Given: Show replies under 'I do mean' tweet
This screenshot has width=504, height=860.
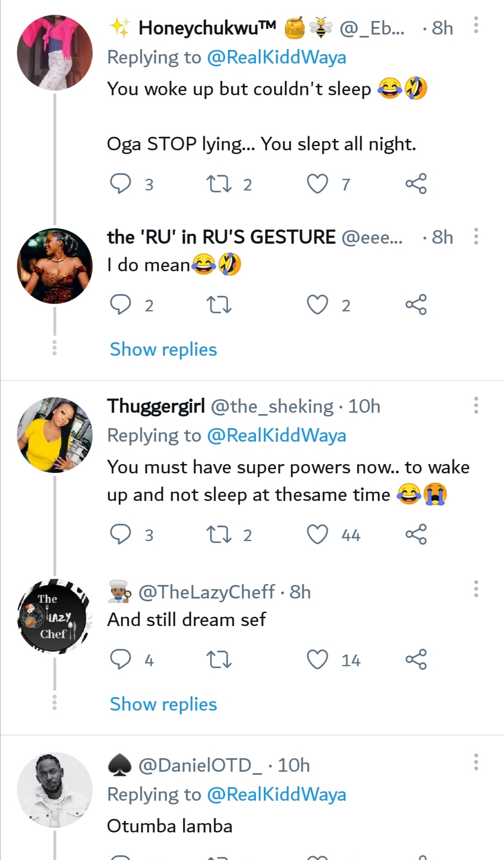Looking at the screenshot, I should point(163,349).
